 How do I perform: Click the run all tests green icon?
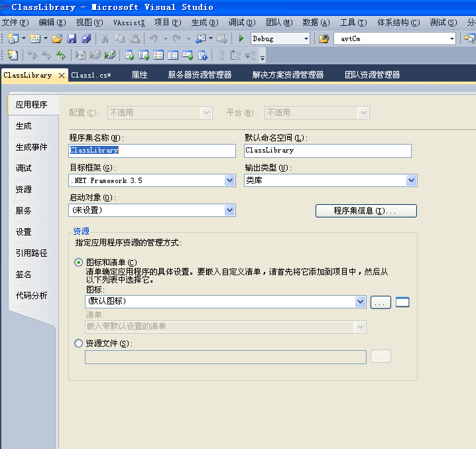[61, 55]
